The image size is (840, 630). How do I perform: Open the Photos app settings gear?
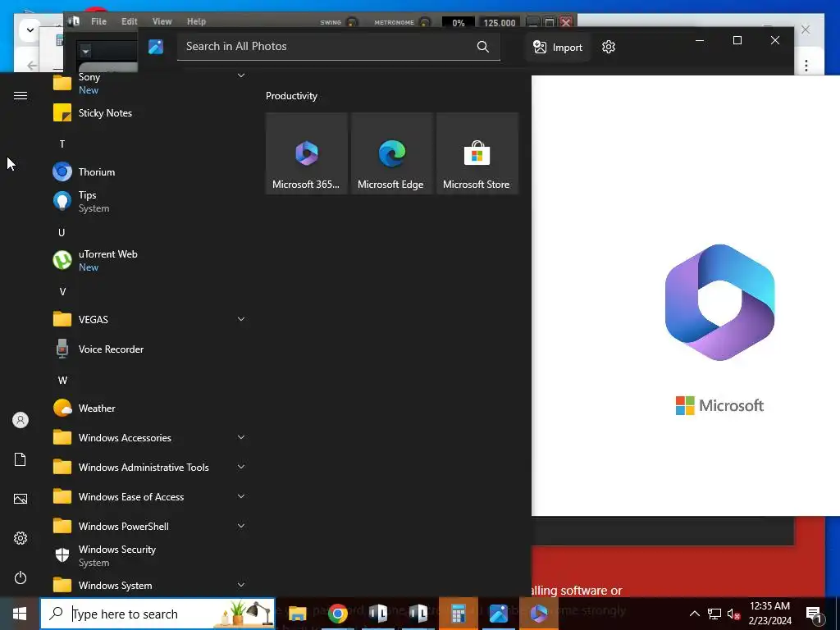(x=609, y=47)
